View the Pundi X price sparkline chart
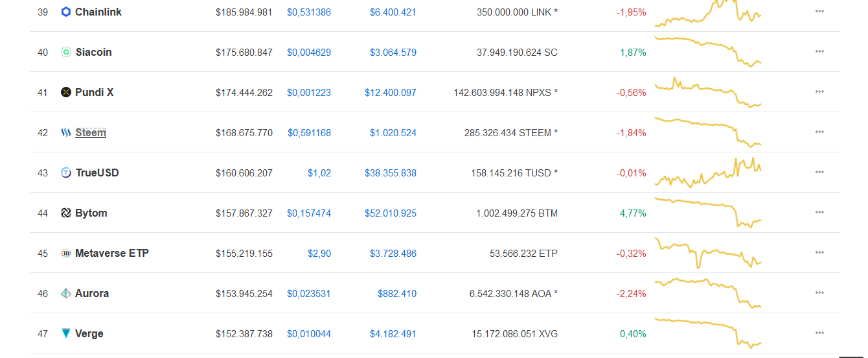Image resolution: width=868 pixels, height=358 pixels. 708,92
